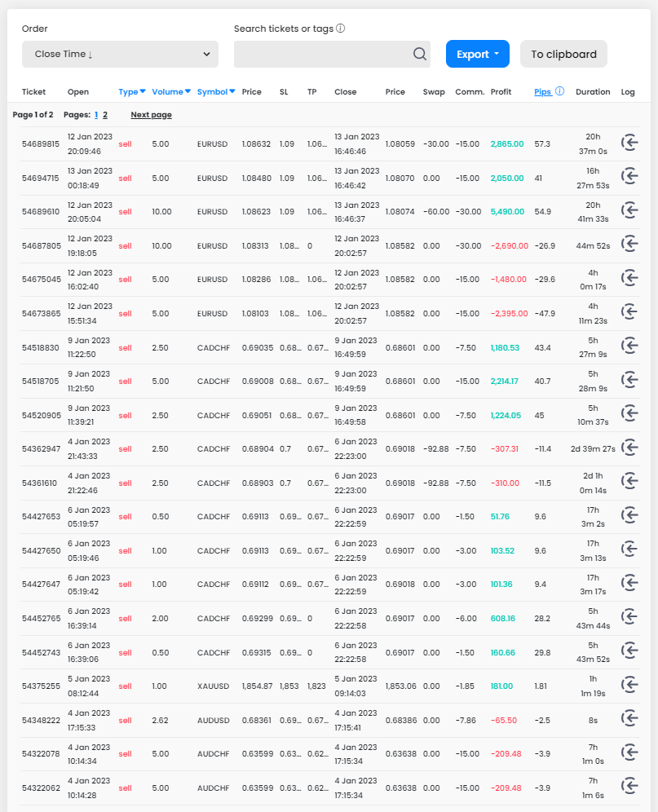Image resolution: width=658 pixels, height=812 pixels.
Task: View log for AUDUSD ticket 54348222
Action: click(x=629, y=720)
